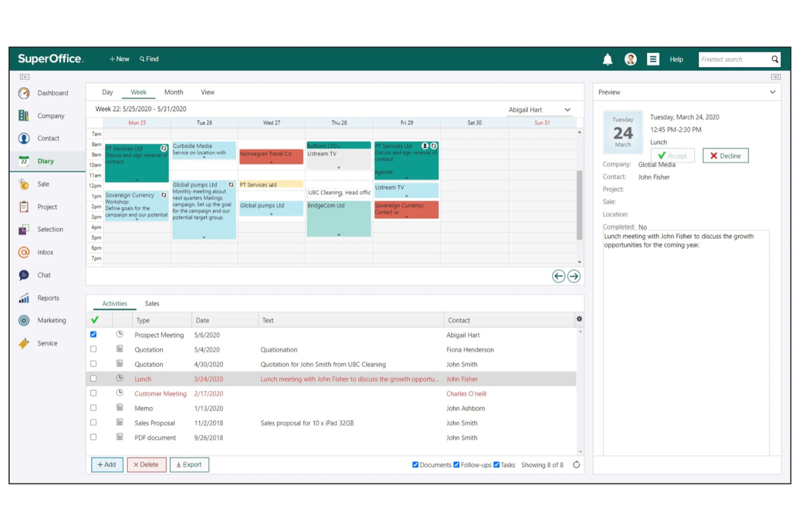Navigate to the next week with the right arrow
Viewport: 798px width, 532px height.
tap(574, 276)
